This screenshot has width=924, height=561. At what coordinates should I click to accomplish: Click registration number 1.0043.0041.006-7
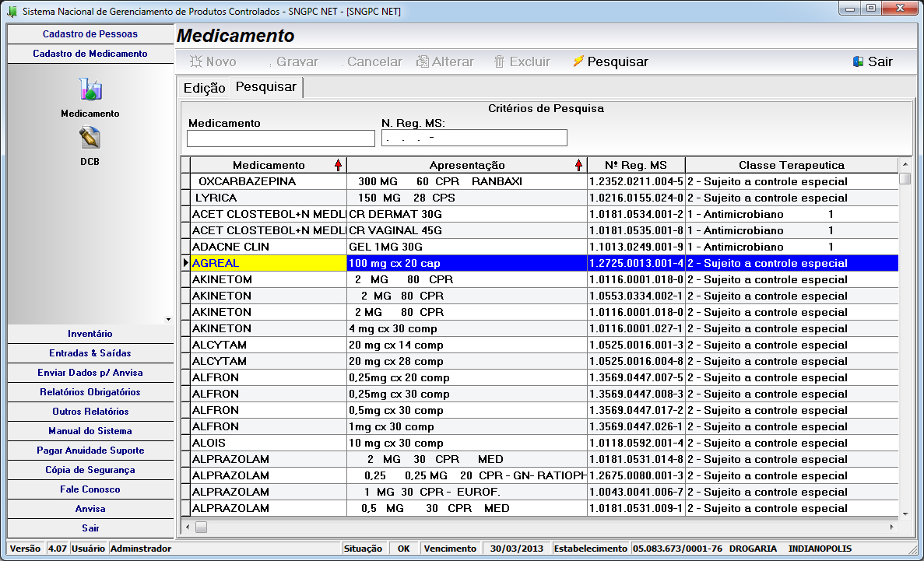(637, 492)
